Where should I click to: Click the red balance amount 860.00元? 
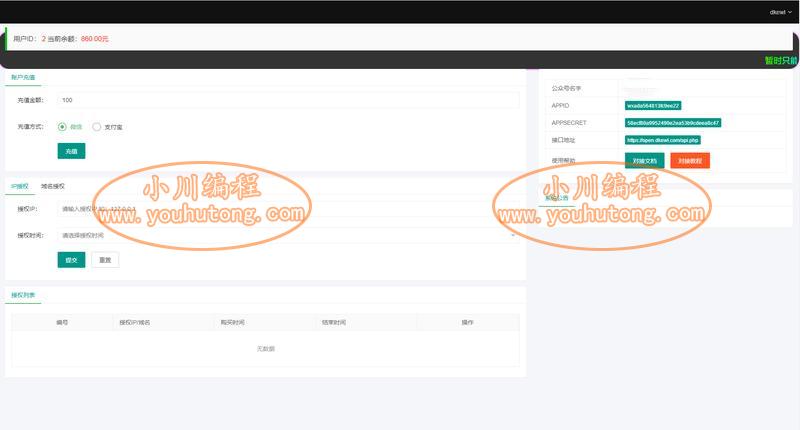coord(94,39)
